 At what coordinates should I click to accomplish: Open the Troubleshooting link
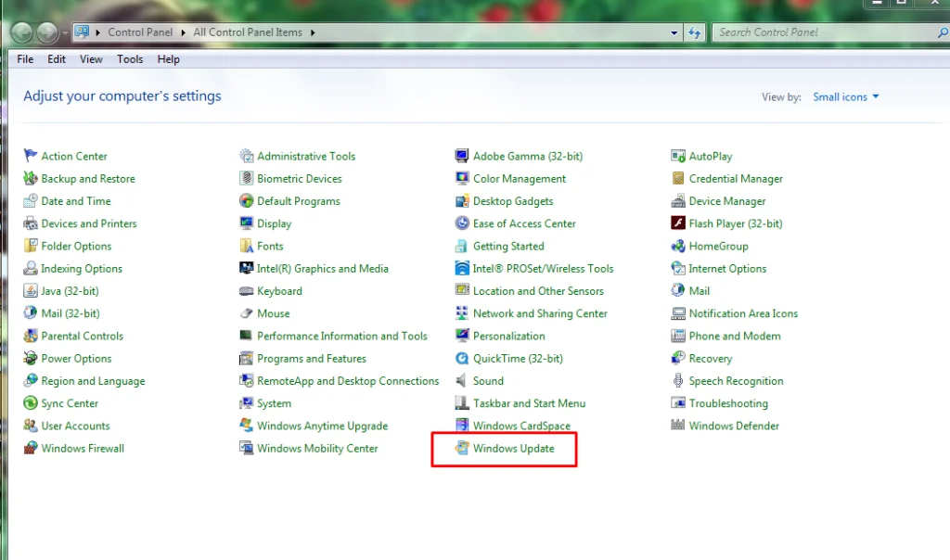point(728,403)
